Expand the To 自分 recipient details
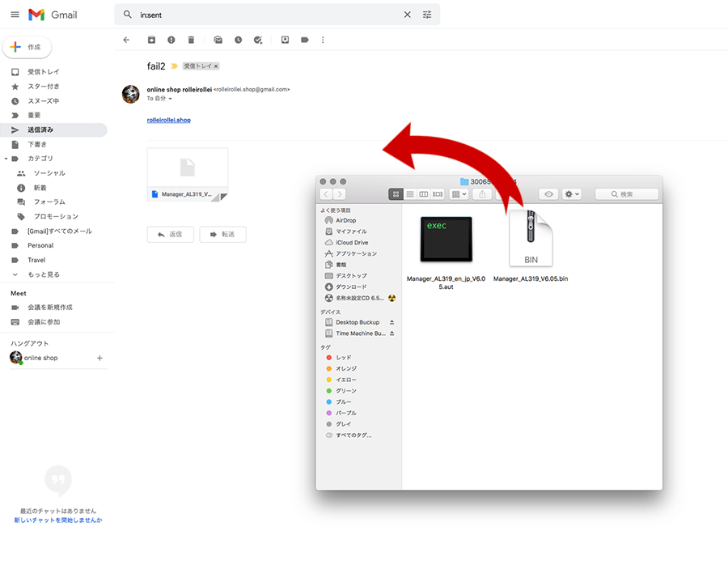This screenshot has width=728, height=586. 170,99
